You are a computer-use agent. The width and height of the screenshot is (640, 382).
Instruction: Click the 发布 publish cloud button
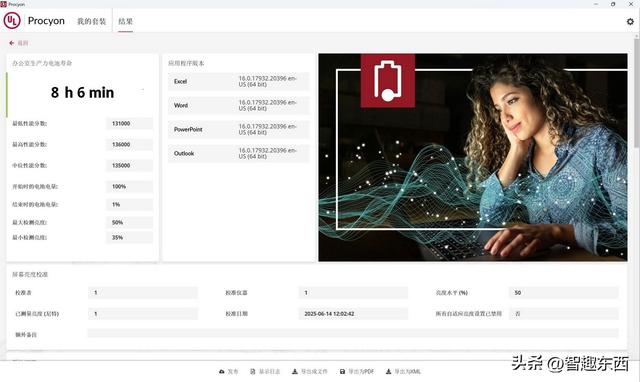[x=229, y=371]
